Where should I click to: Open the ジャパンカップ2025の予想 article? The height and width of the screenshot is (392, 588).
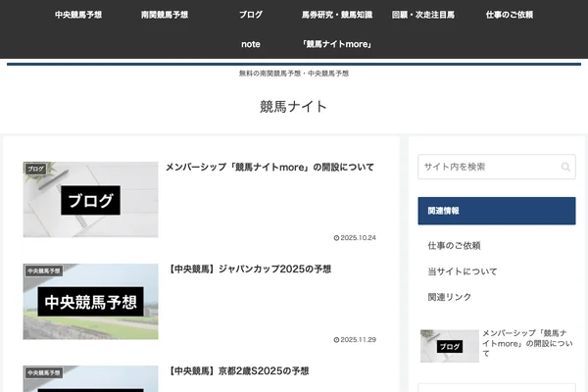pos(249,269)
